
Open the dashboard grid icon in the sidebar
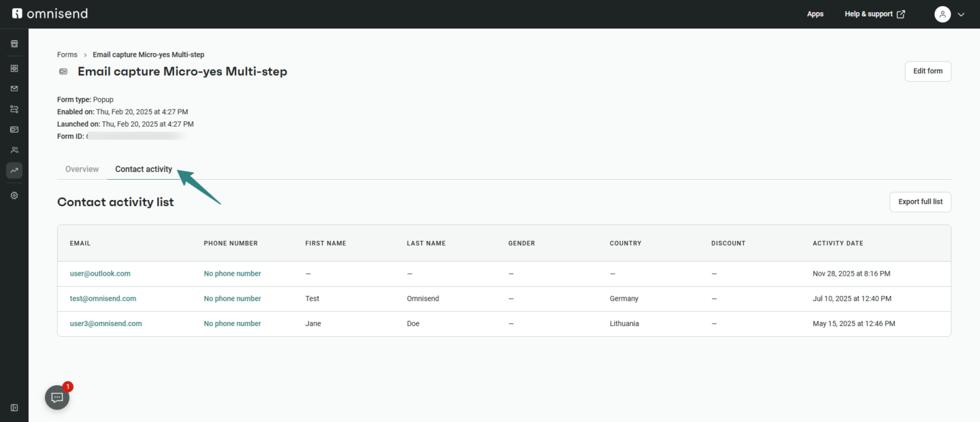[14, 69]
